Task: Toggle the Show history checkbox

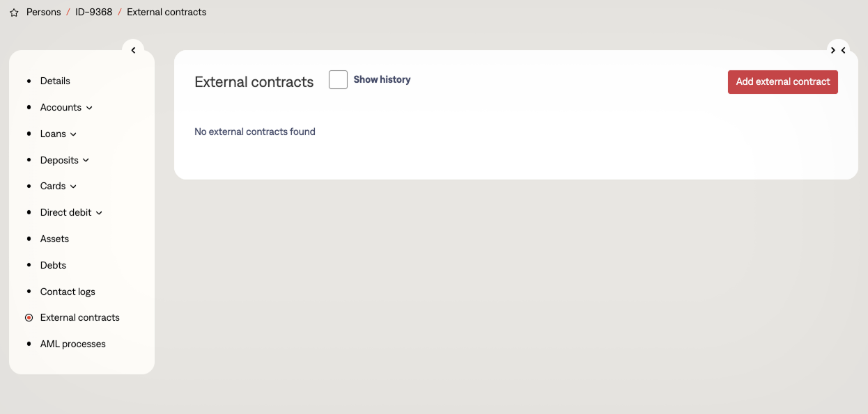Action: click(338, 80)
